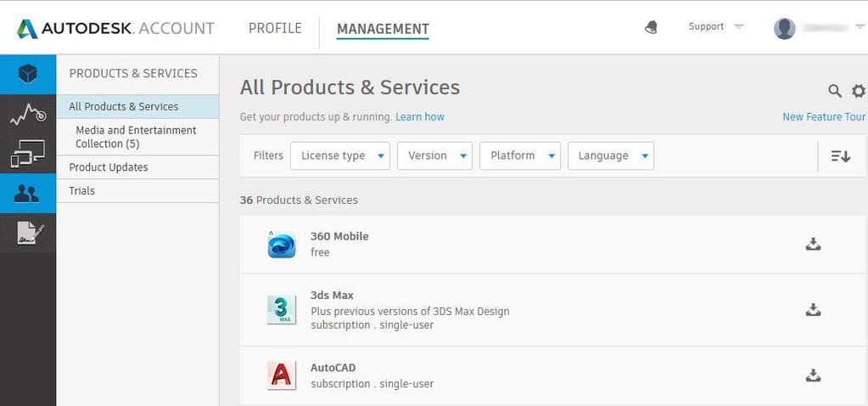This screenshot has height=406, width=868.
Task: Click the 'free' label under 360 Mobile
Action: tap(320, 252)
